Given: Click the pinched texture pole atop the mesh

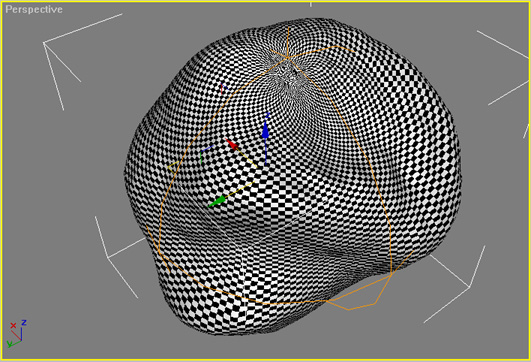Looking at the screenshot, I should [288, 73].
